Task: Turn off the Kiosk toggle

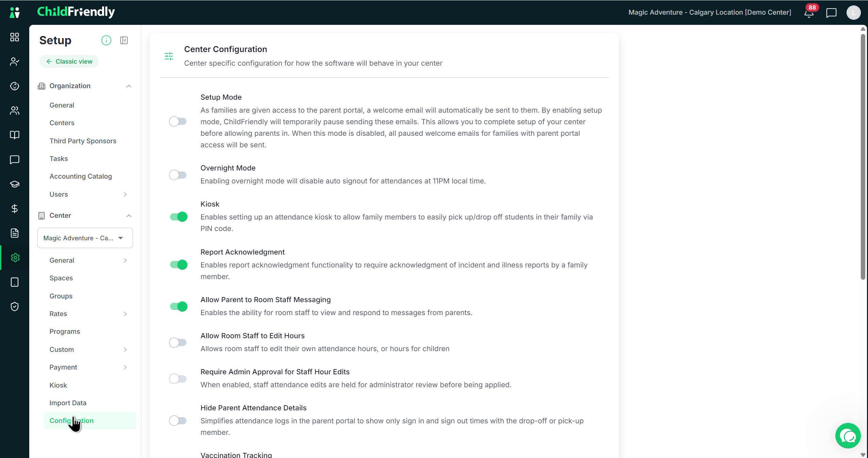Action: click(x=179, y=217)
